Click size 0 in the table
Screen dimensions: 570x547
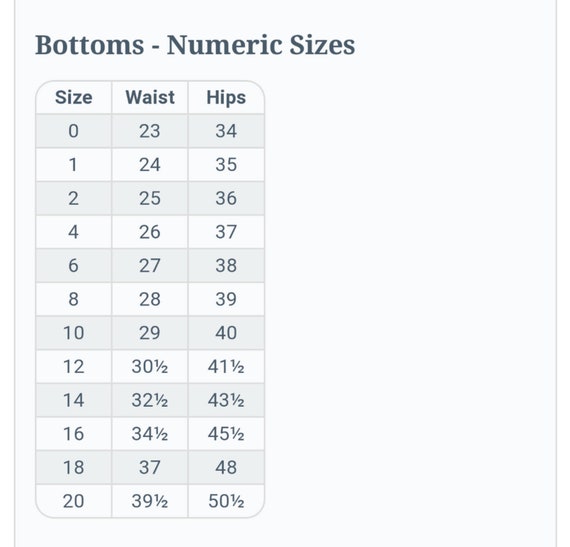[x=73, y=131]
